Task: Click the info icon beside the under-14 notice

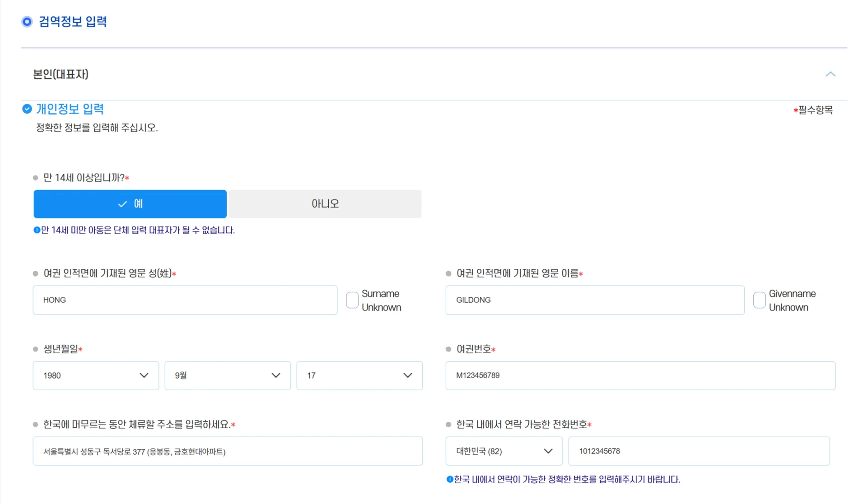Action: (37, 230)
